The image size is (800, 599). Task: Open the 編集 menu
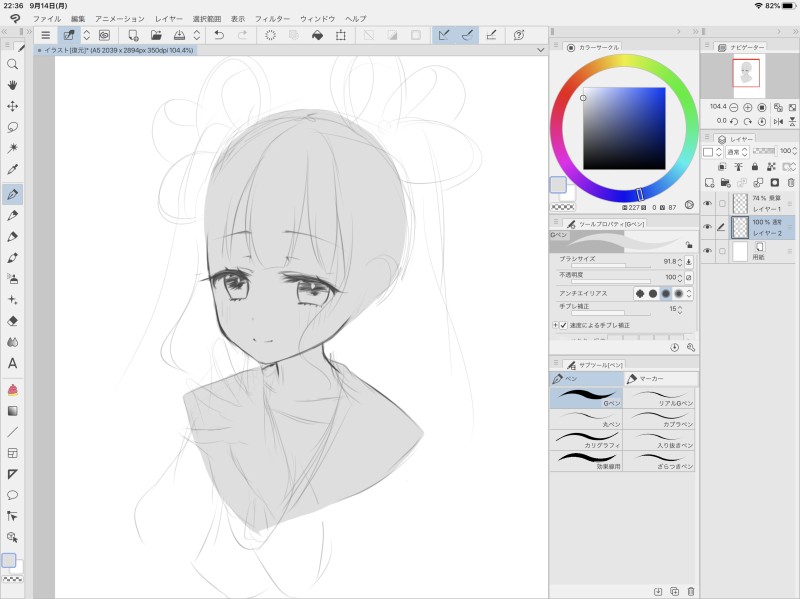tap(78, 19)
